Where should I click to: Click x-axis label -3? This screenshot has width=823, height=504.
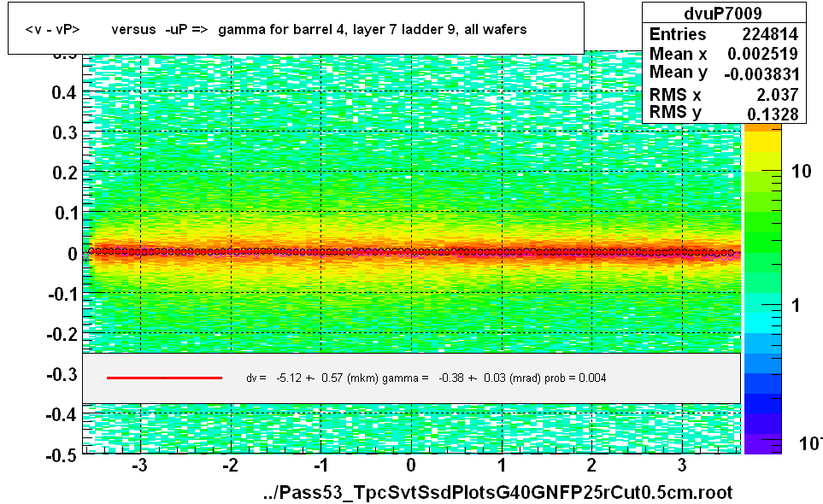[139, 466]
